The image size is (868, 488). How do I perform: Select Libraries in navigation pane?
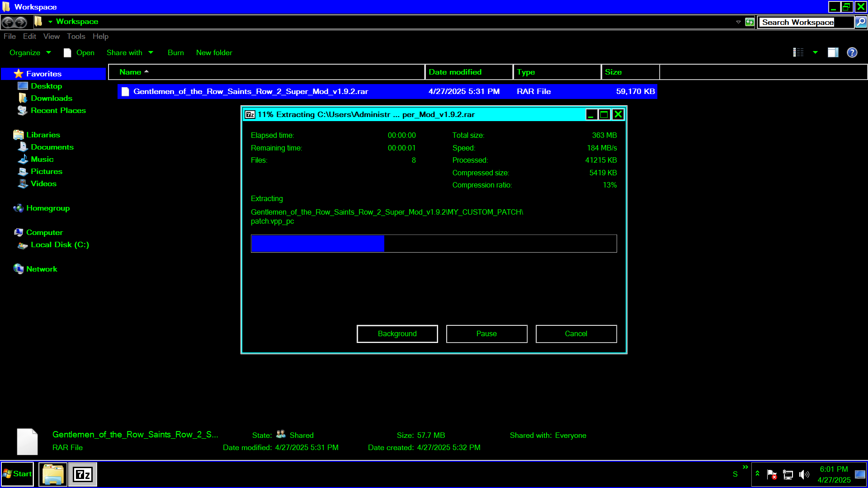(x=43, y=135)
